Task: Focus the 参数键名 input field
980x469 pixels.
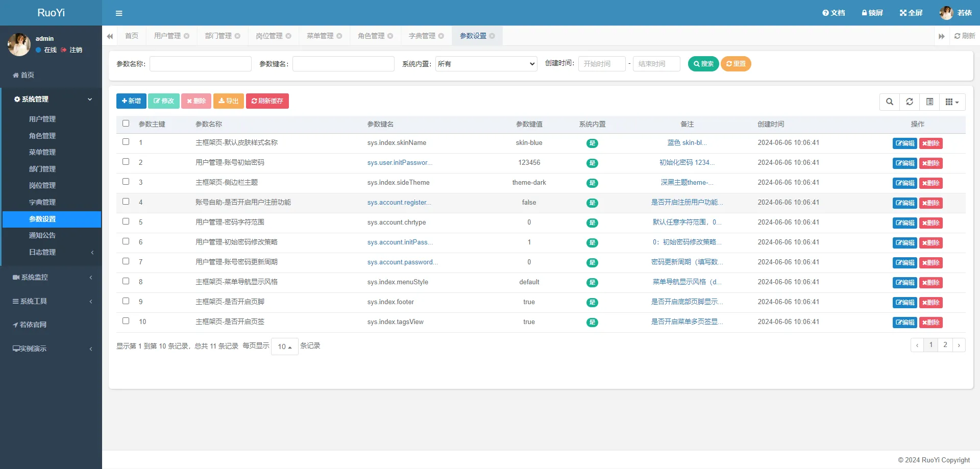Action: click(x=344, y=64)
